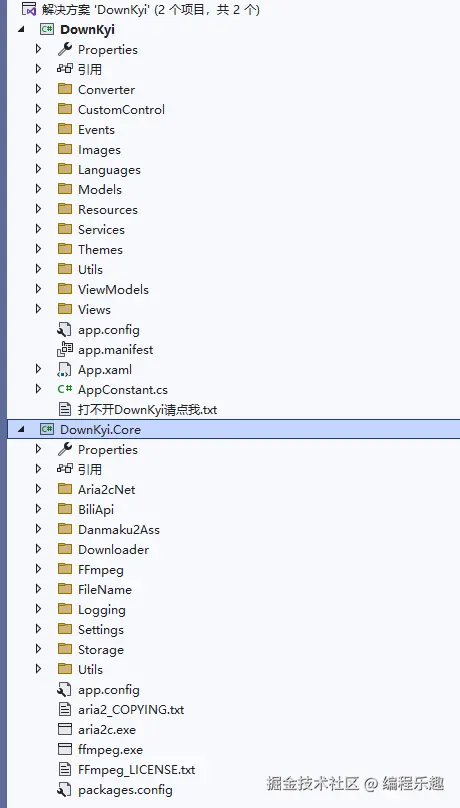Select aria2_COPYING.txt in the tree
This screenshot has height=808, width=460.
[131, 710]
